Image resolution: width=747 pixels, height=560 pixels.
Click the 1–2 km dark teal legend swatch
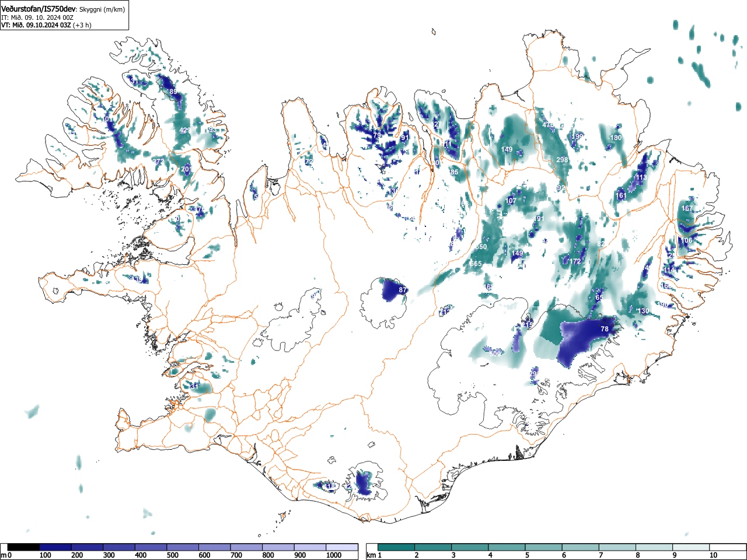click(396, 547)
